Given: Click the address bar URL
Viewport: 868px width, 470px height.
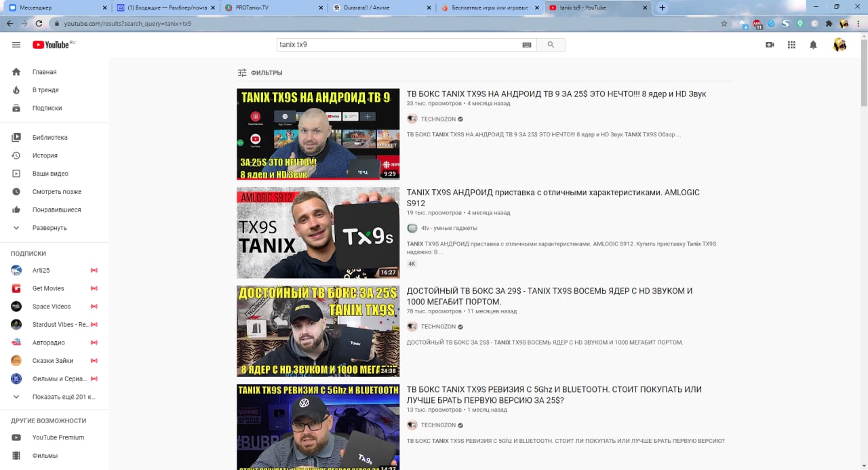Looking at the screenshot, I should 127,23.
